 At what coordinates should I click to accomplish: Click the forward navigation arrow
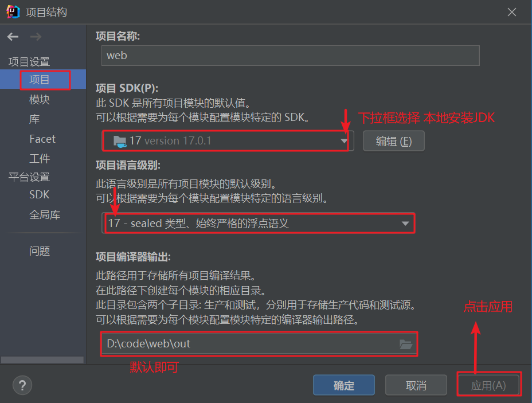(x=36, y=37)
